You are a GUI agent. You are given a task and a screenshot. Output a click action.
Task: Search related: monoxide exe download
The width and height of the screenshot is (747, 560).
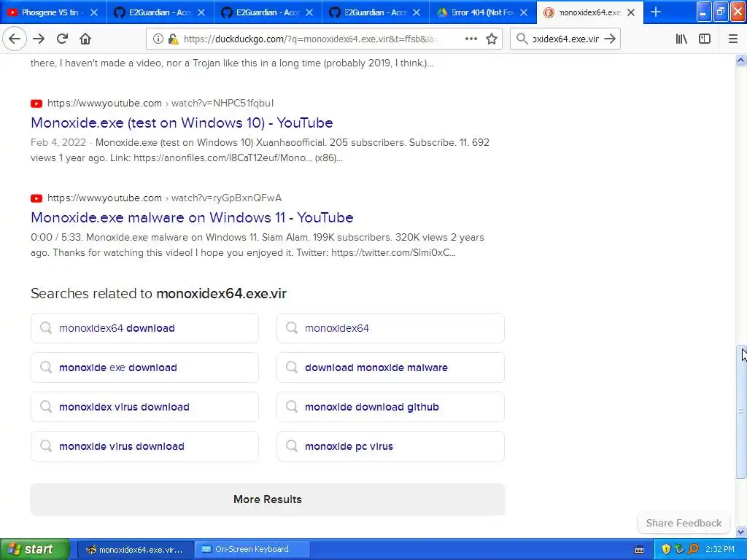[144, 367]
